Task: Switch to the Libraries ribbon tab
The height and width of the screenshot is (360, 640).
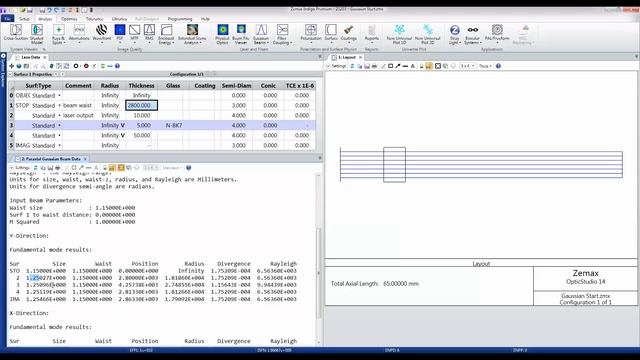Action: coord(119,19)
